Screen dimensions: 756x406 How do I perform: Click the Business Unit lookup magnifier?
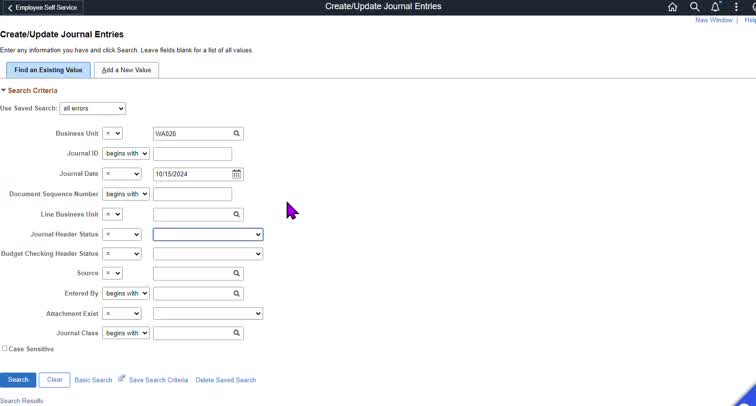pyautogui.click(x=237, y=133)
